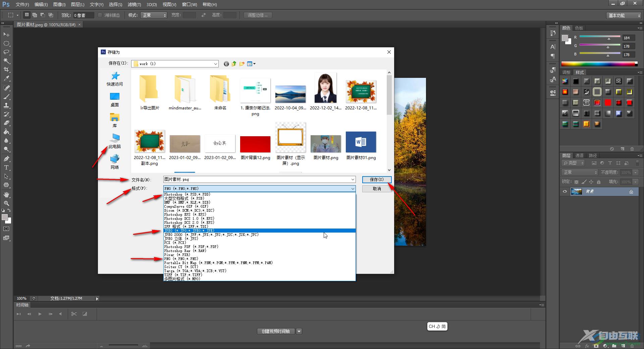Select the Pen tool

click(6, 159)
